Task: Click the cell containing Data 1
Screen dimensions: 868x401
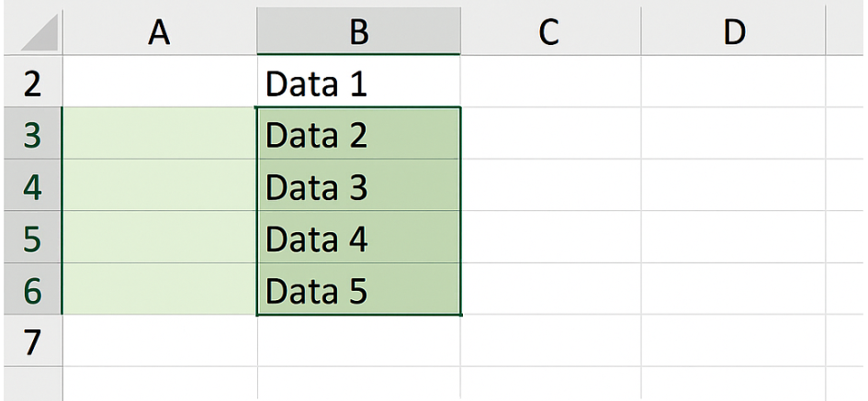Action: (x=359, y=82)
